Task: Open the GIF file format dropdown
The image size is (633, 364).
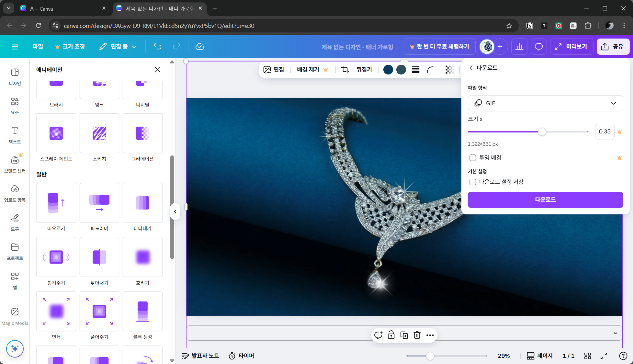Action: click(x=545, y=103)
